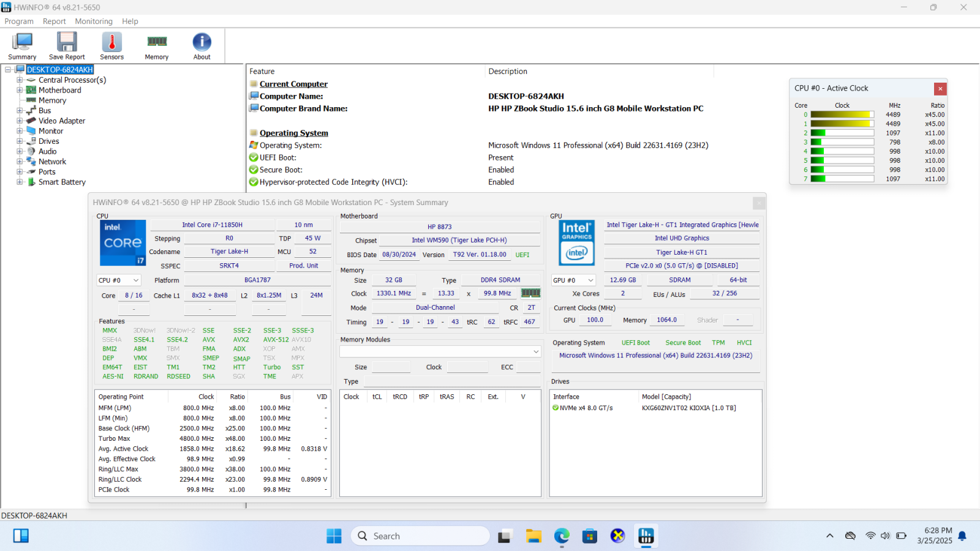Click the Secure Boot label under Operating System
This screenshot has width=980, height=551.
coord(683,343)
